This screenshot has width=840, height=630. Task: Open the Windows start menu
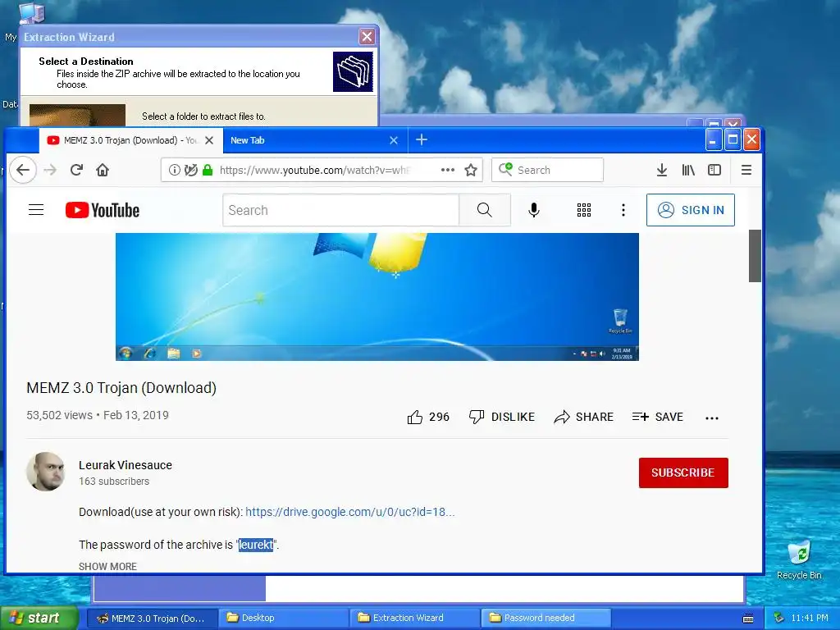point(39,618)
